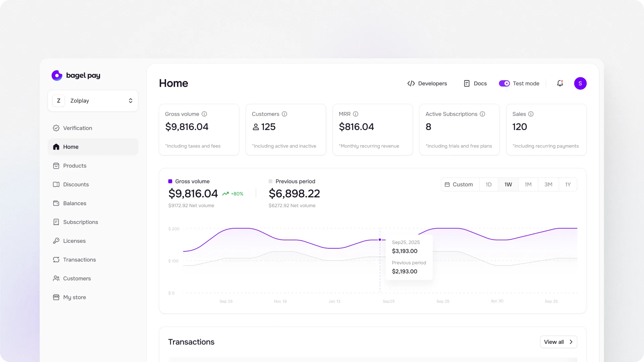Switch chart to 3M range
This screenshot has height=362, width=644.
[548, 184]
